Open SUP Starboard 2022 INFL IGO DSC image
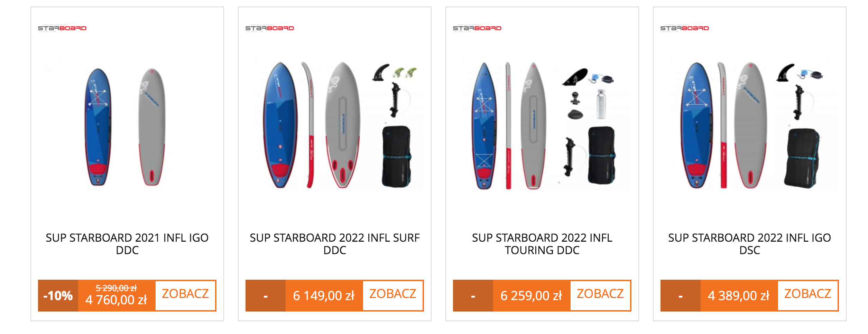The image size is (868, 334). [750, 125]
